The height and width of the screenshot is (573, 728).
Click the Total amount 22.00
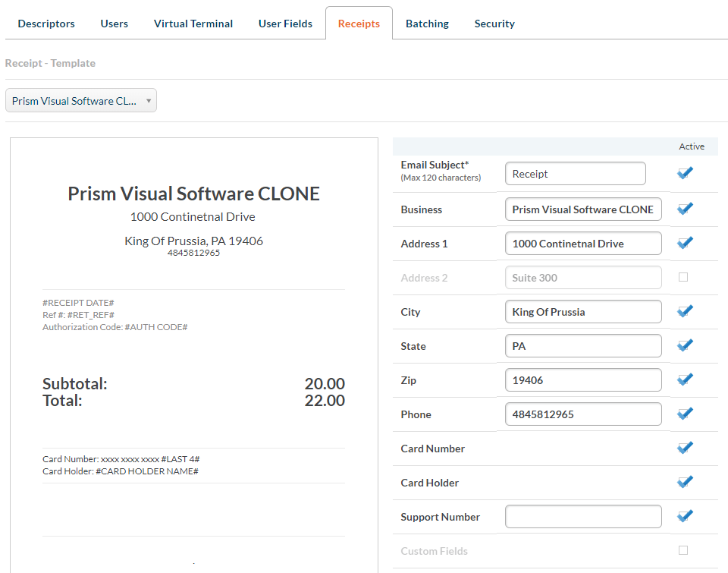point(325,401)
